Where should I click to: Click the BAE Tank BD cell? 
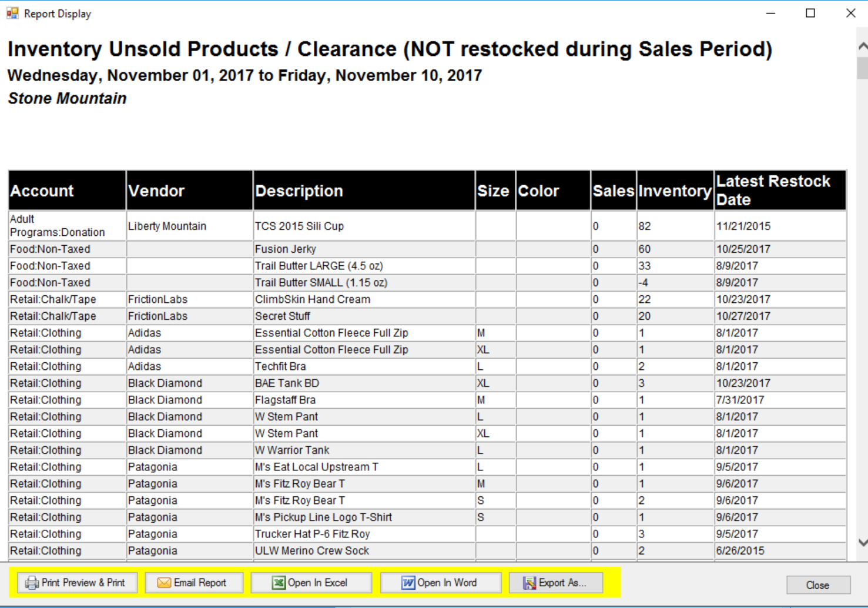(x=364, y=383)
